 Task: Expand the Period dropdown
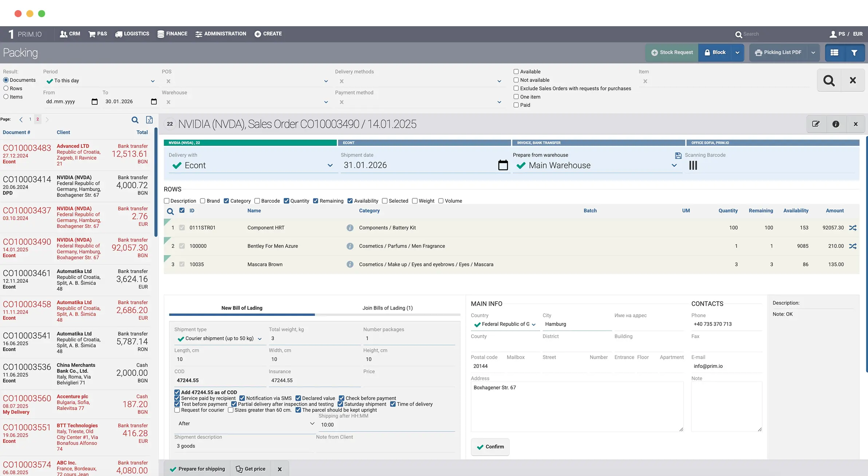(x=153, y=81)
